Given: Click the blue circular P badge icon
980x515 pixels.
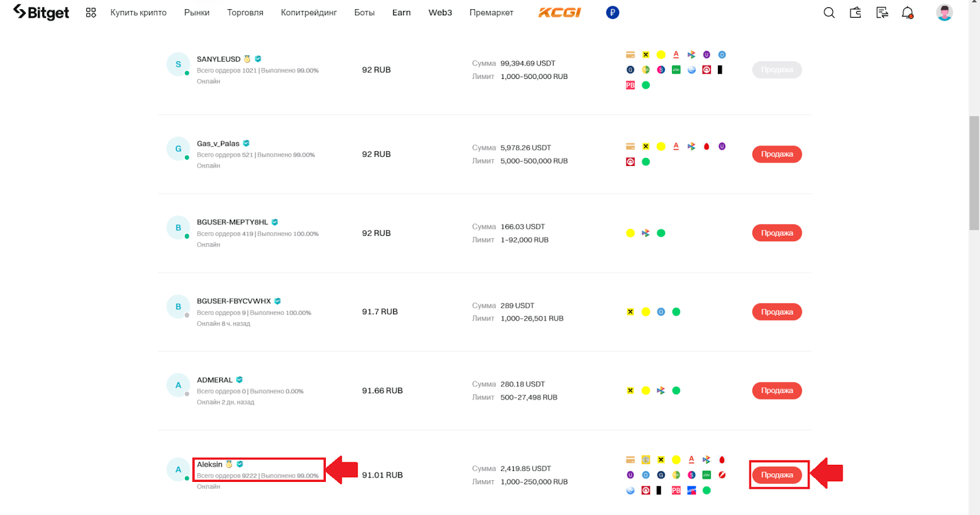Looking at the screenshot, I should [612, 12].
